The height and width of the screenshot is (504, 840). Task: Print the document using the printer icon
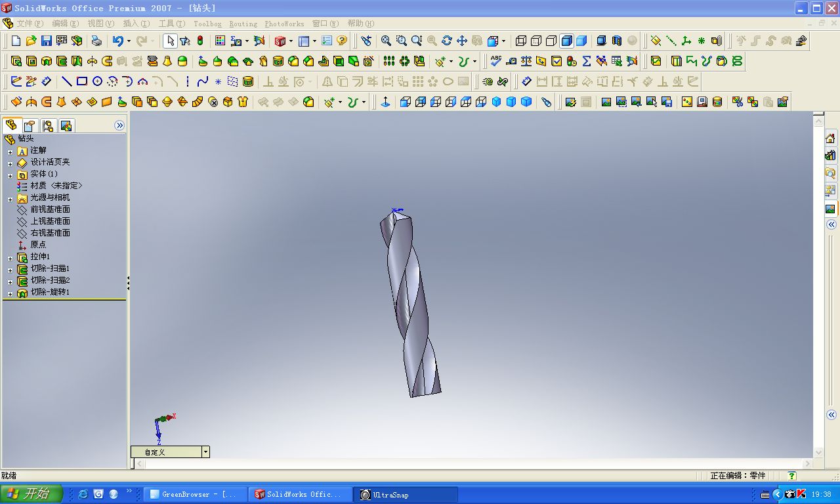[96, 41]
